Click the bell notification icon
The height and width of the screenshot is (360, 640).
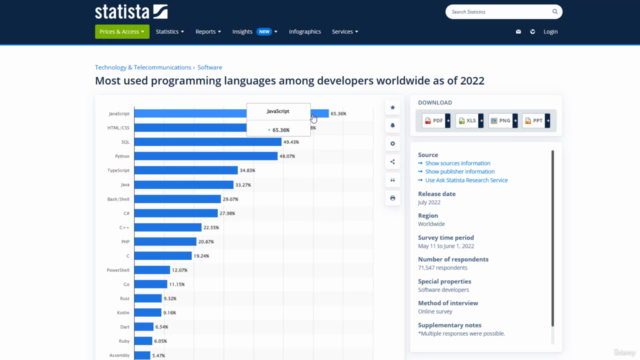(x=393, y=125)
